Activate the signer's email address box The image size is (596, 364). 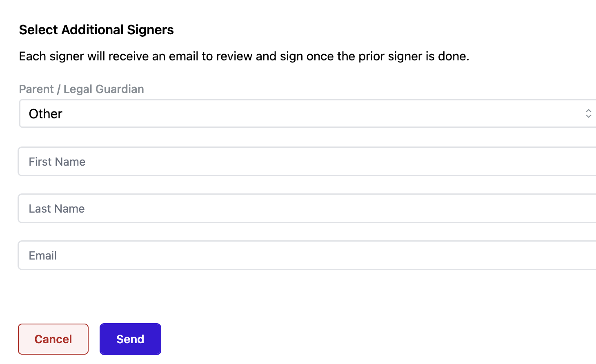point(306,255)
